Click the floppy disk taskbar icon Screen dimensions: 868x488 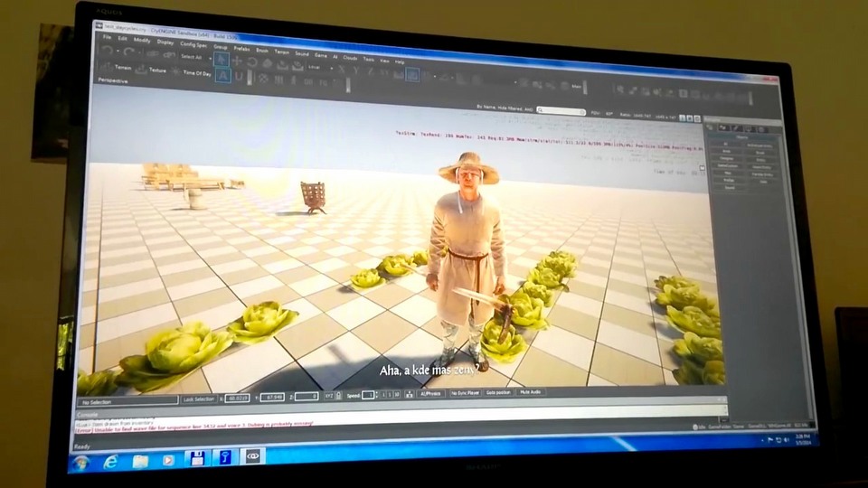[x=195, y=459]
